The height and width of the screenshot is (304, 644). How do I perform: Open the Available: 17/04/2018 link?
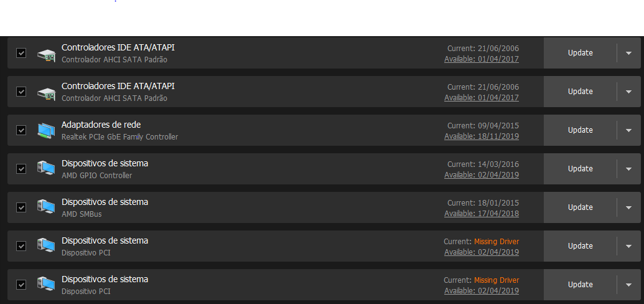coord(482,214)
